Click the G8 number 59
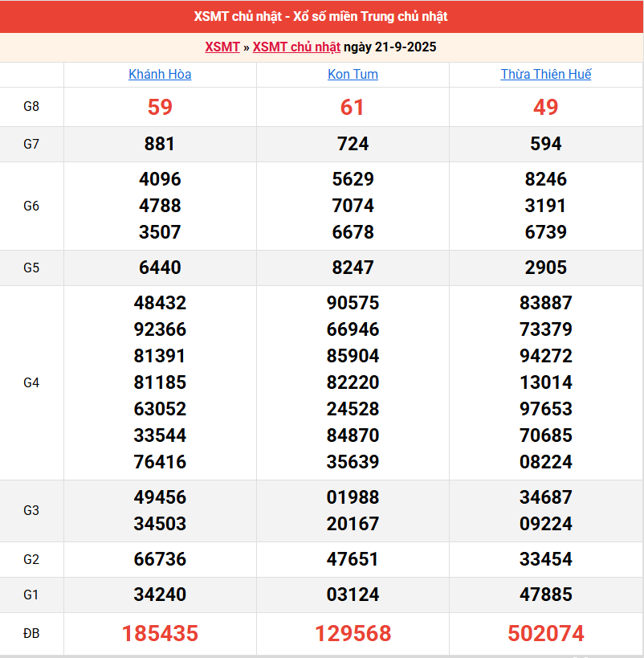This screenshot has height=658, width=644. tap(160, 107)
